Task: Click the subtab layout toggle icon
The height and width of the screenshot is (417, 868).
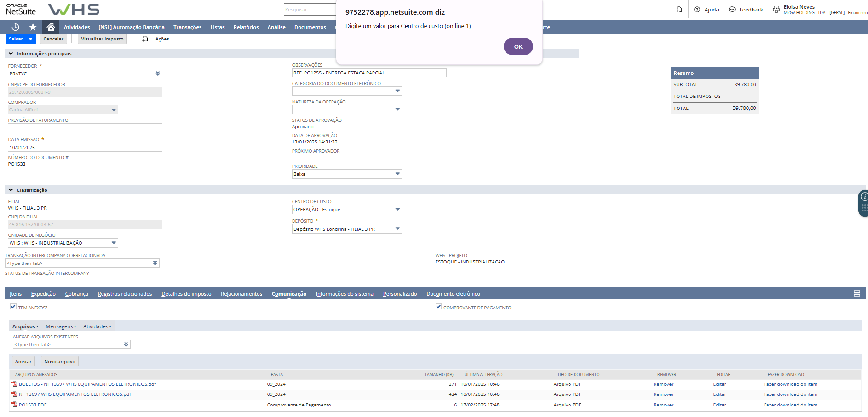Action: [x=857, y=293]
